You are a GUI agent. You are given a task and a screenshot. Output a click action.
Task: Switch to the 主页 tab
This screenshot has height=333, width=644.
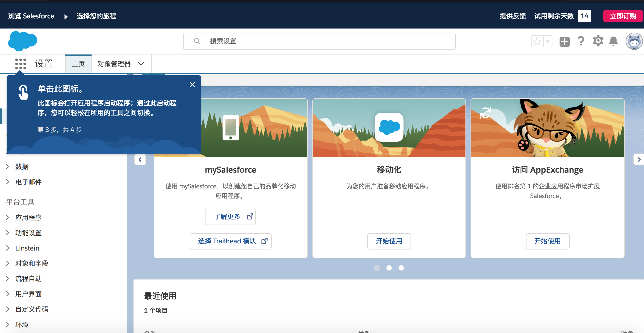tap(78, 64)
